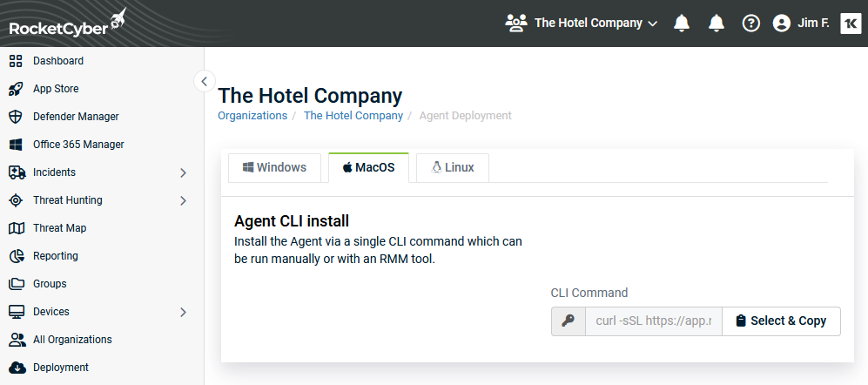Click the key icon beside CLI command
868x385 pixels.
click(x=568, y=321)
